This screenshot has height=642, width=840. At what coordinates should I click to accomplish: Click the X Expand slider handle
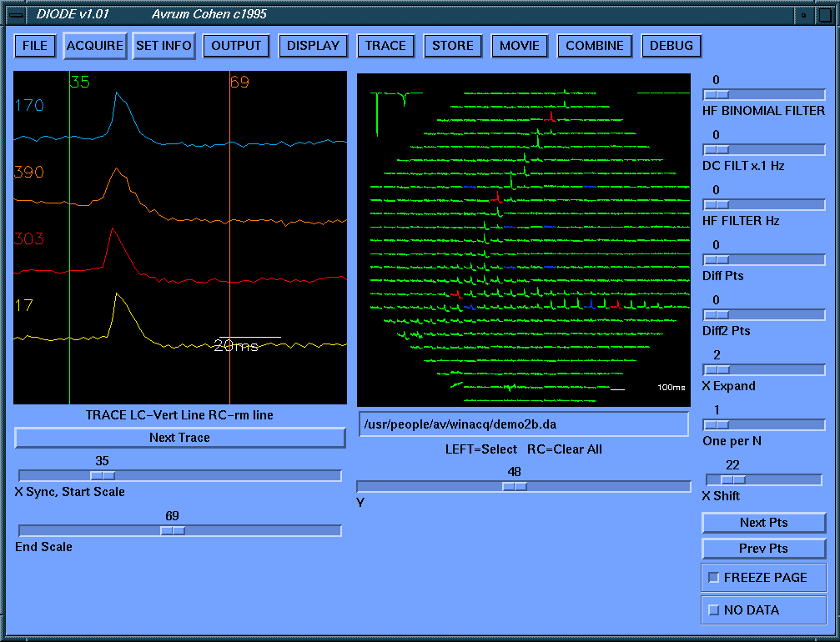(x=717, y=370)
